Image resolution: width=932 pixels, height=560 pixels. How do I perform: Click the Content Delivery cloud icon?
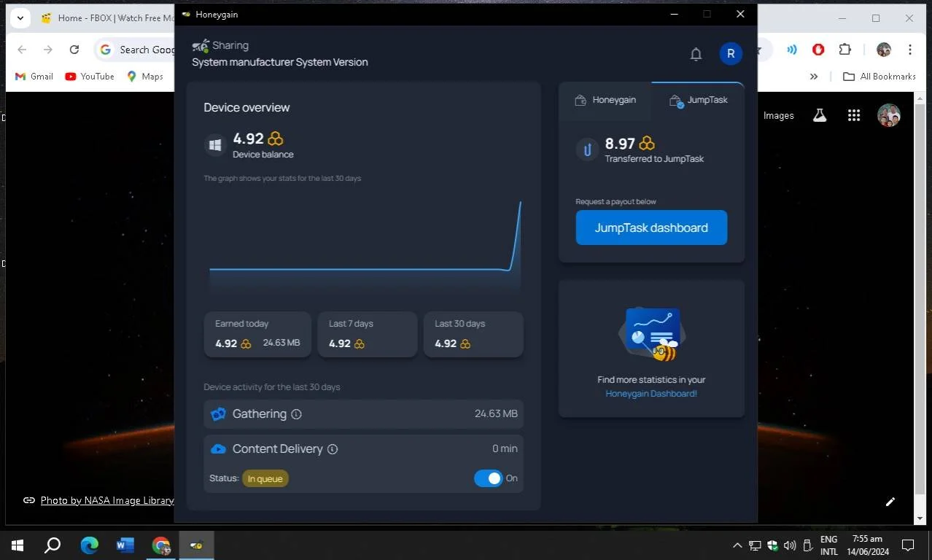tap(218, 449)
